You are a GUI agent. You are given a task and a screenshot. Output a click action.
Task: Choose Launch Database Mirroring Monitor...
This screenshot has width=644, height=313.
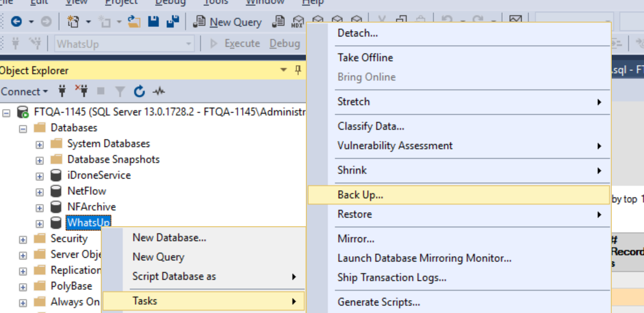point(424,258)
